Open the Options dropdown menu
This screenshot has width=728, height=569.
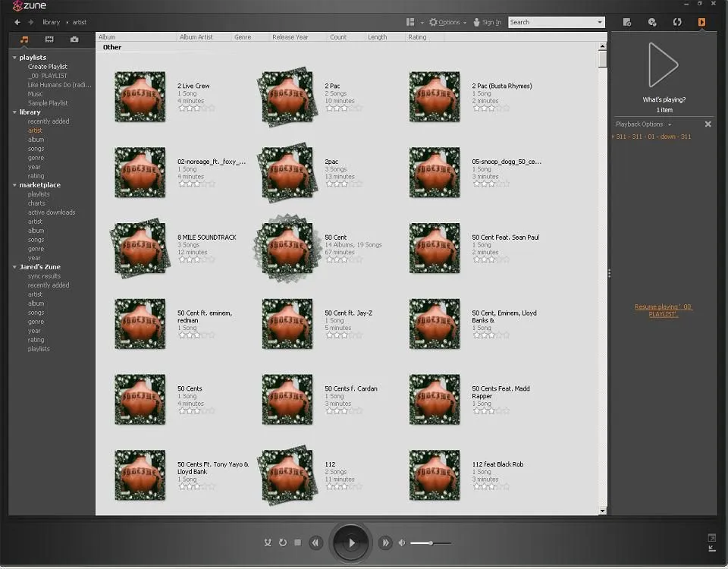click(x=448, y=23)
